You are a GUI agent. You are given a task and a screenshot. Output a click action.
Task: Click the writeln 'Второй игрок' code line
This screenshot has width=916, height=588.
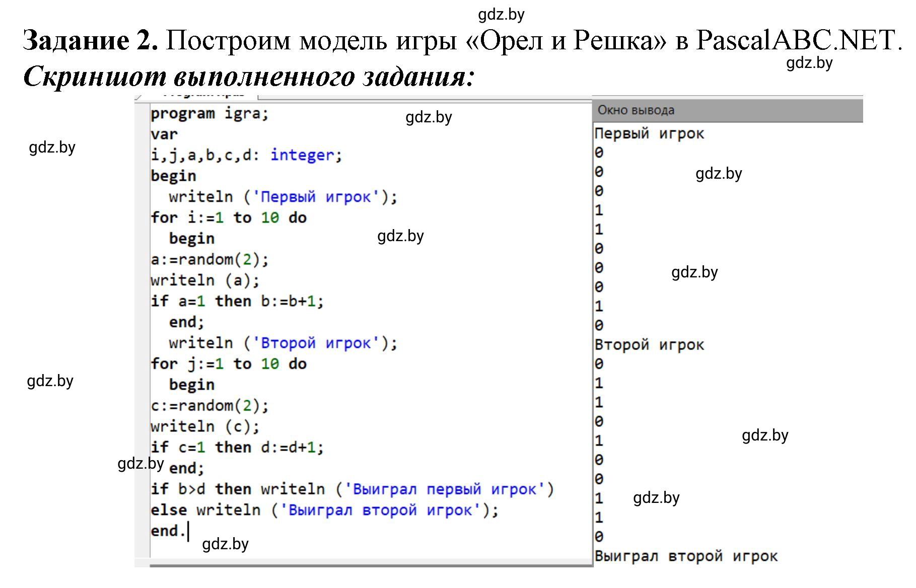point(283,343)
